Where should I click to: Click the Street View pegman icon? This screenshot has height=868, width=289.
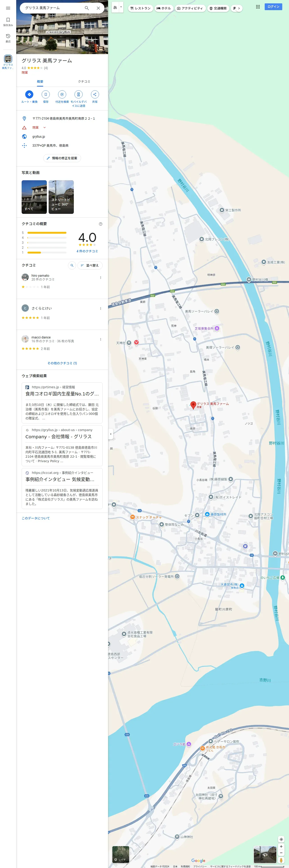281,860
